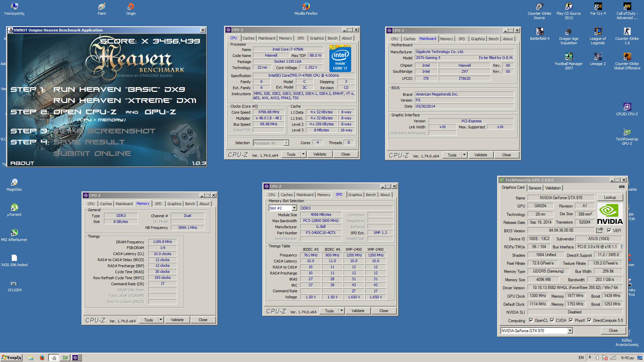Screen dimensions: 644x362
Task: Open the Origin desktop icon
Action: [x=131, y=9]
